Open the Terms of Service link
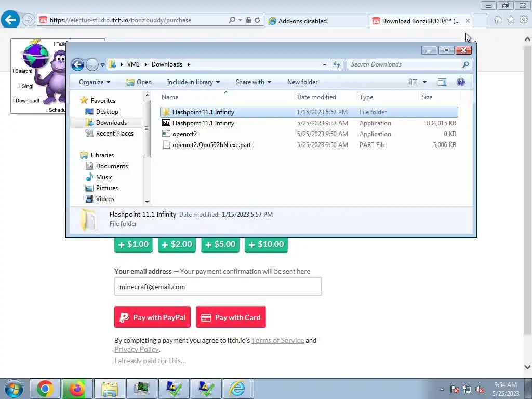The image size is (532, 399). click(277, 341)
